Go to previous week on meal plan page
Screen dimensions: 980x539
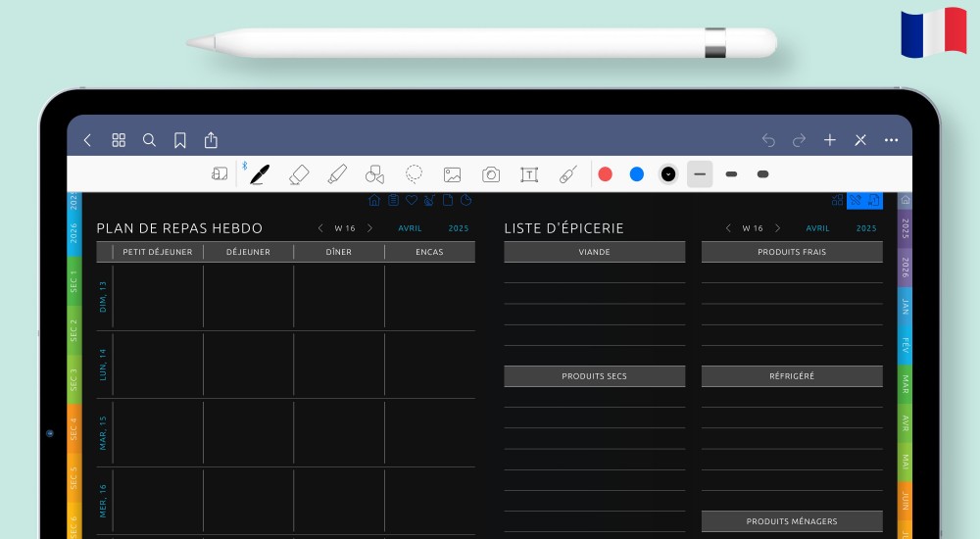click(320, 228)
